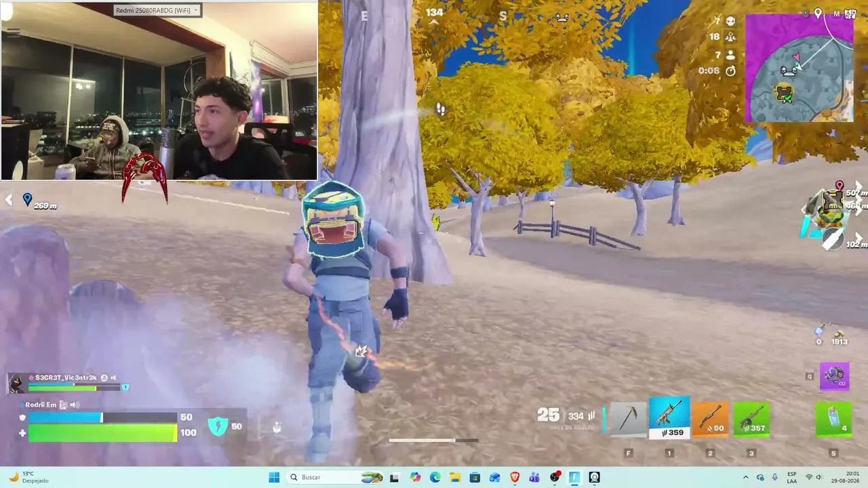Click the storm timer reading 0:08
Image resolution: width=868 pixels, height=488 pixels.
(x=709, y=70)
